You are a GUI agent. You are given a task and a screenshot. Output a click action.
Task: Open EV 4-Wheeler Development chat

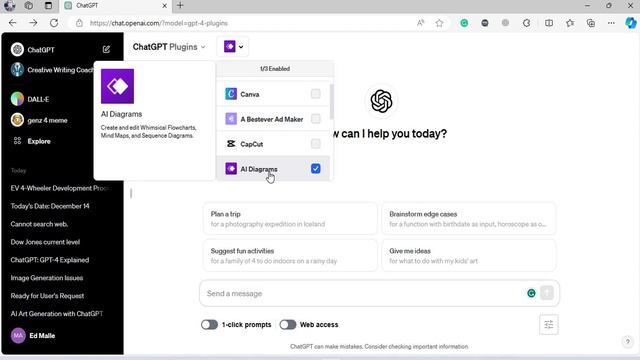[x=61, y=188]
